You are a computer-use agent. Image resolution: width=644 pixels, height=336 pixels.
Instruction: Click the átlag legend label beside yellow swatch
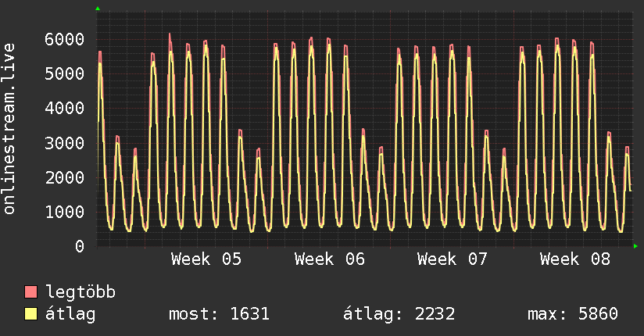pyautogui.click(x=71, y=314)
